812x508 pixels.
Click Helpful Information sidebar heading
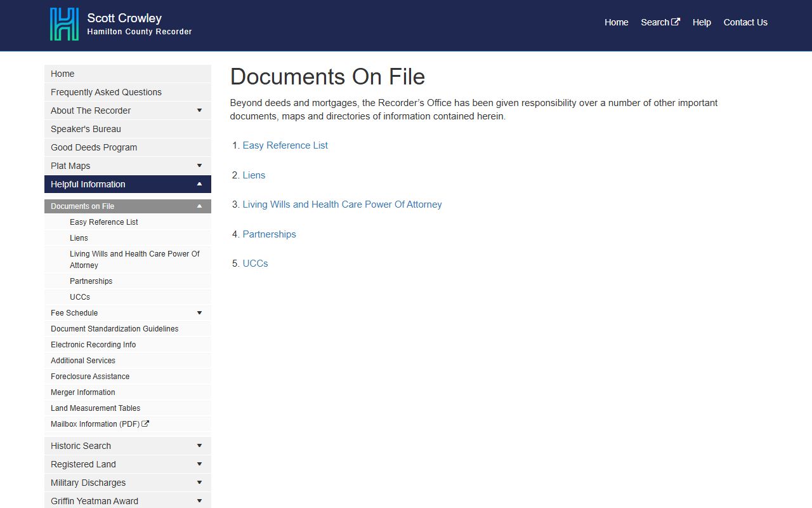pos(88,184)
